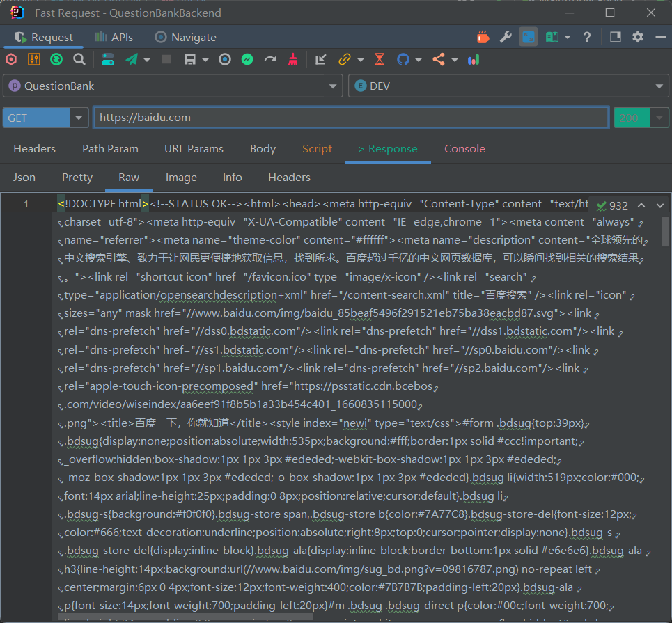
Task: Open settings with the gear icon
Action: tap(638, 38)
